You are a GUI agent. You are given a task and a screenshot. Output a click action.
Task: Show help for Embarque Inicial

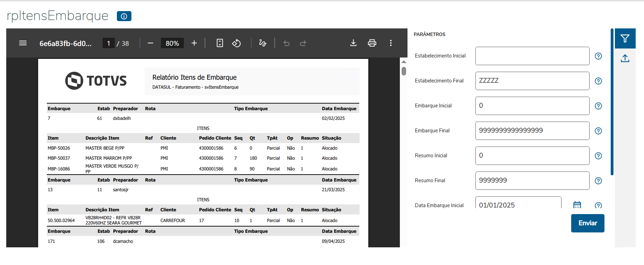click(x=598, y=106)
